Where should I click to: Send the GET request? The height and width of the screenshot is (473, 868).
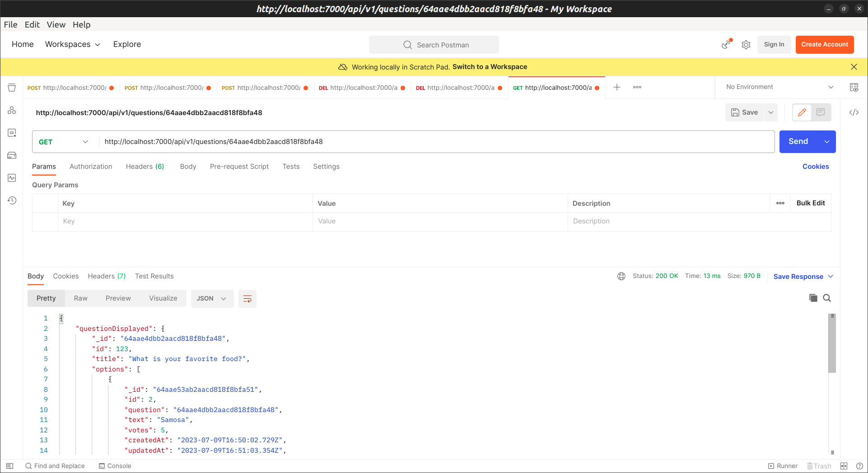(798, 141)
